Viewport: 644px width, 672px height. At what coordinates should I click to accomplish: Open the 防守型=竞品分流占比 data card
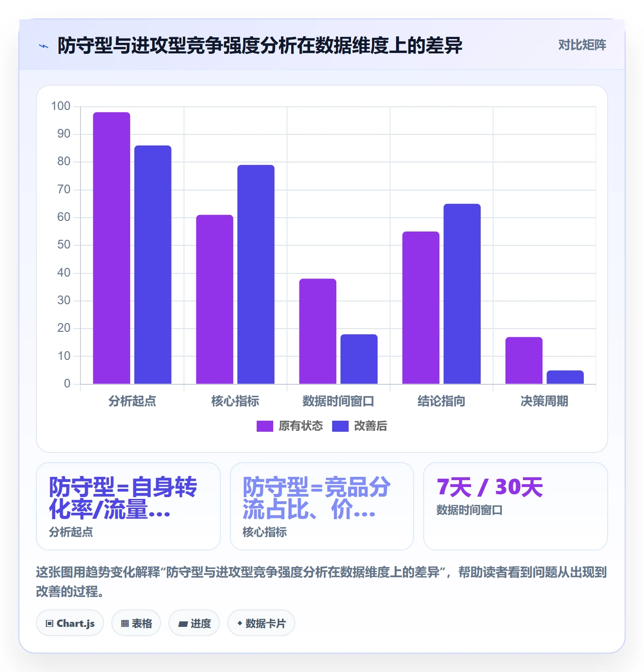(x=322, y=506)
